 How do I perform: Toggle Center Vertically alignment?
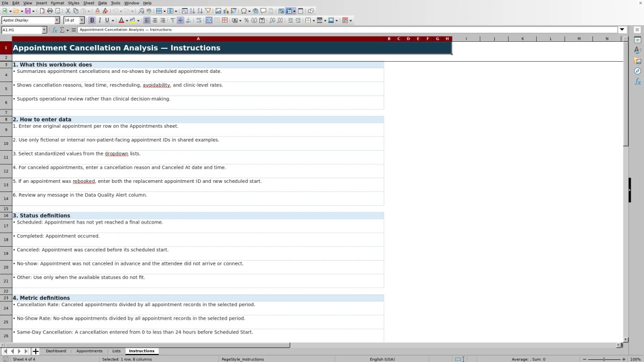pyautogui.click(x=180, y=20)
